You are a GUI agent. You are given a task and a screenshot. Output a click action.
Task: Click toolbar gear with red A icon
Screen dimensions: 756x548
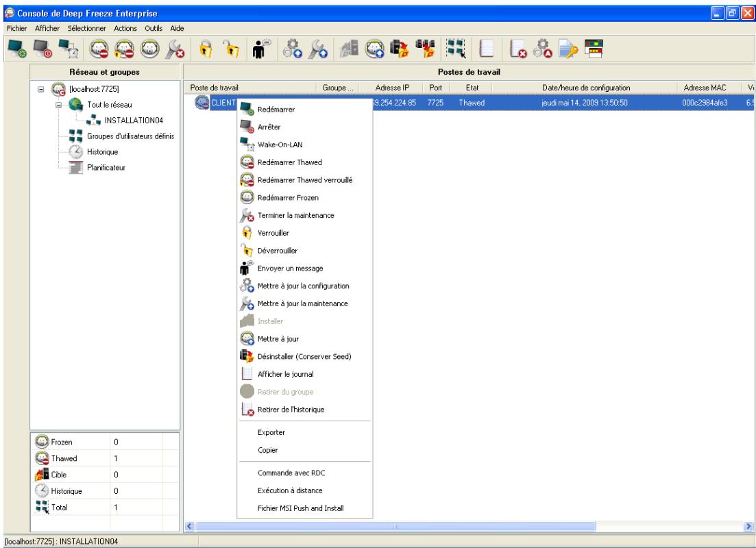coord(543,49)
